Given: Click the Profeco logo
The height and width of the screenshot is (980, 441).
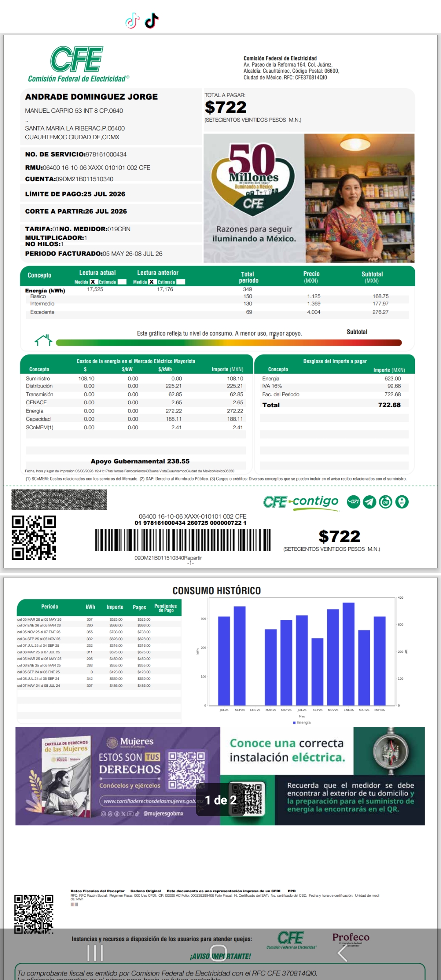Looking at the screenshot, I should [x=351, y=939].
